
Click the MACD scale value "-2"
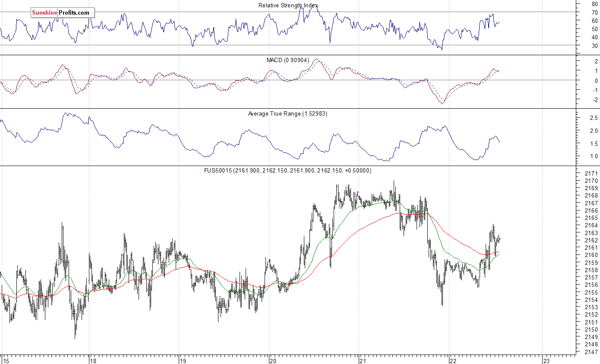point(595,100)
